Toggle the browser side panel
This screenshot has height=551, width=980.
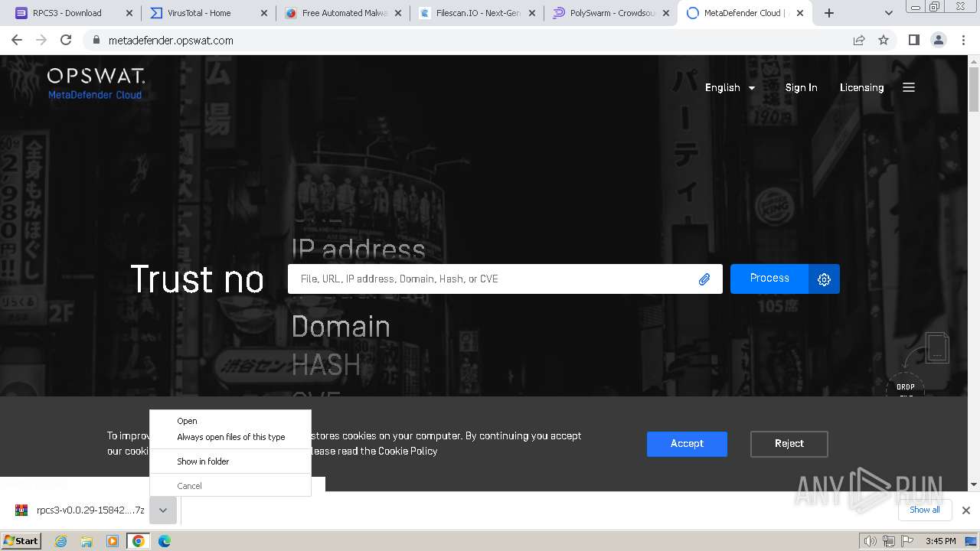[x=913, y=41]
